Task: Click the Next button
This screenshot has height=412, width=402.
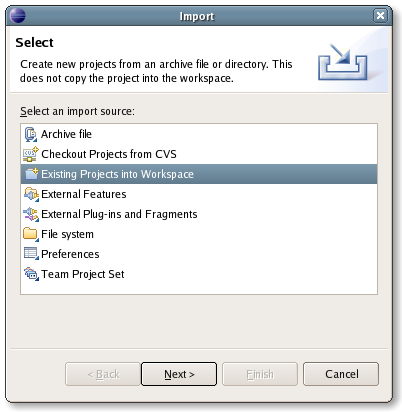Action: [179, 374]
